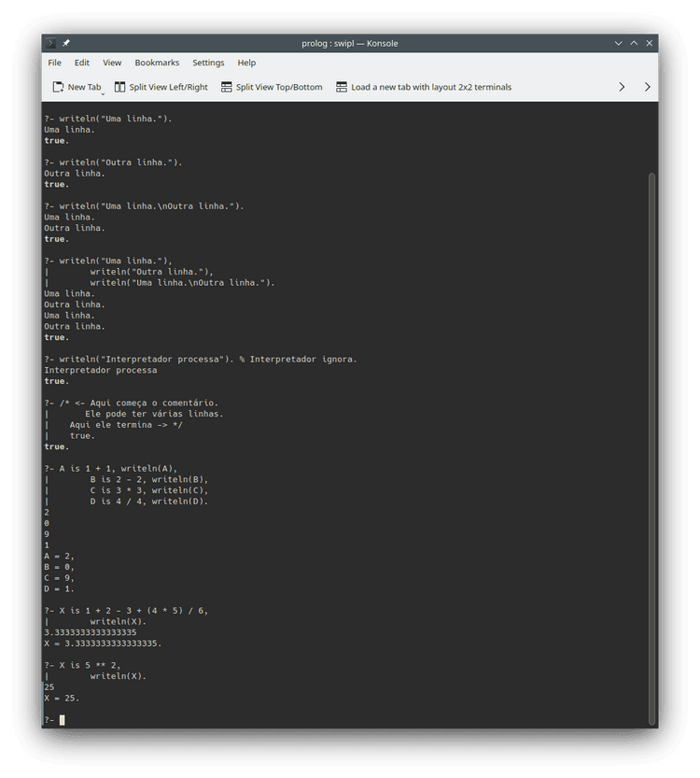Expand the rightmost toolbar overflow chevron
The image size is (700, 778).
click(648, 87)
